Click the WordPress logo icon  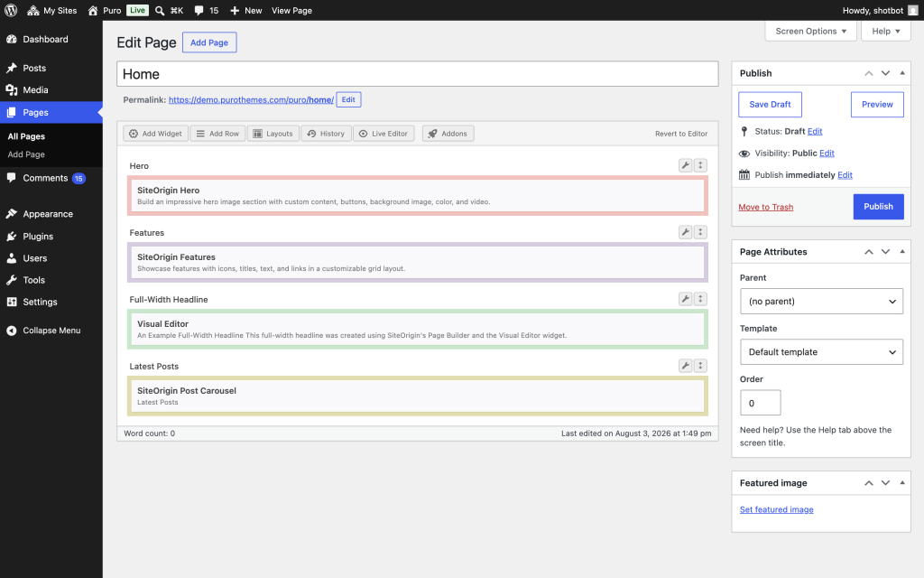point(11,10)
